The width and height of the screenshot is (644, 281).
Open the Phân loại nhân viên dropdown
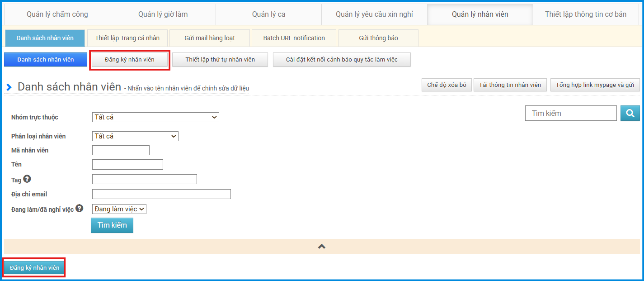pyautogui.click(x=135, y=136)
